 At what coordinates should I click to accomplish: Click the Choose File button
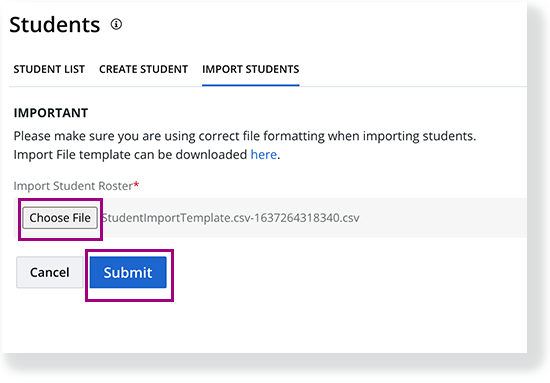click(60, 218)
